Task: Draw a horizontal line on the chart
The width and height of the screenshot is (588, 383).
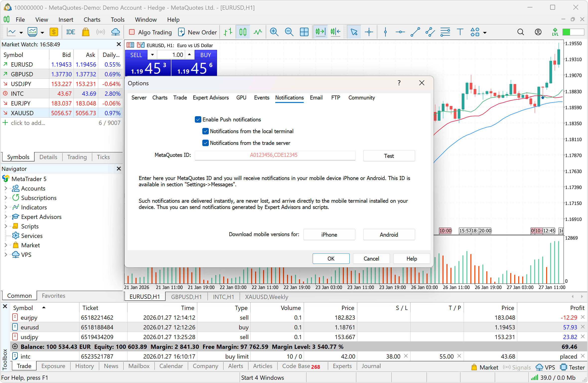Action: [400, 32]
